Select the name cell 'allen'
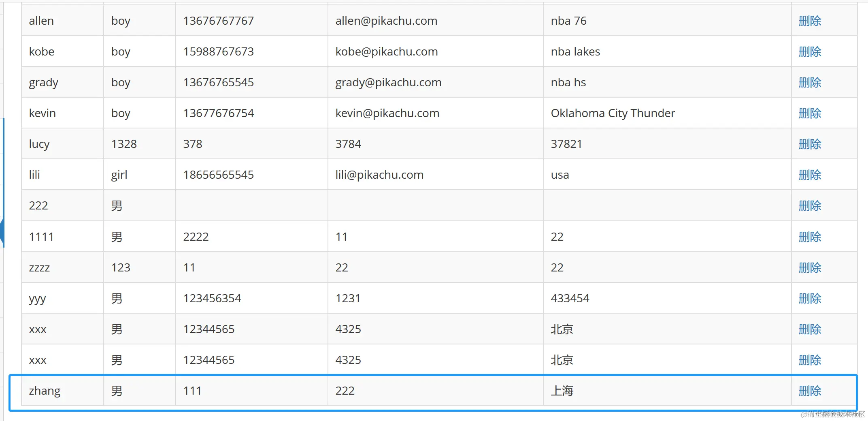 tap(41, 21)
